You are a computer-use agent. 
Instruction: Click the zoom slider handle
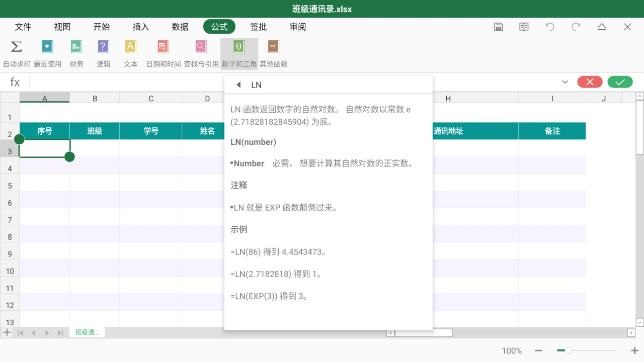[568, 350]
